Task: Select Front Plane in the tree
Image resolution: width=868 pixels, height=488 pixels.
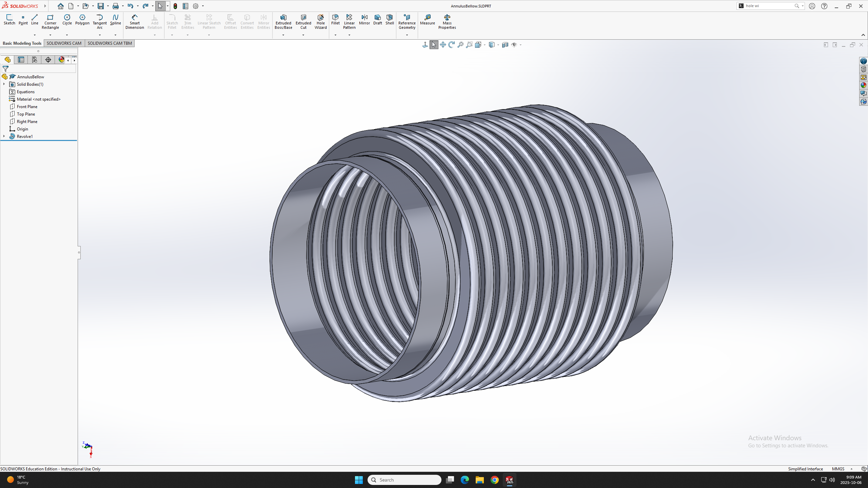Action: [27, 107]
